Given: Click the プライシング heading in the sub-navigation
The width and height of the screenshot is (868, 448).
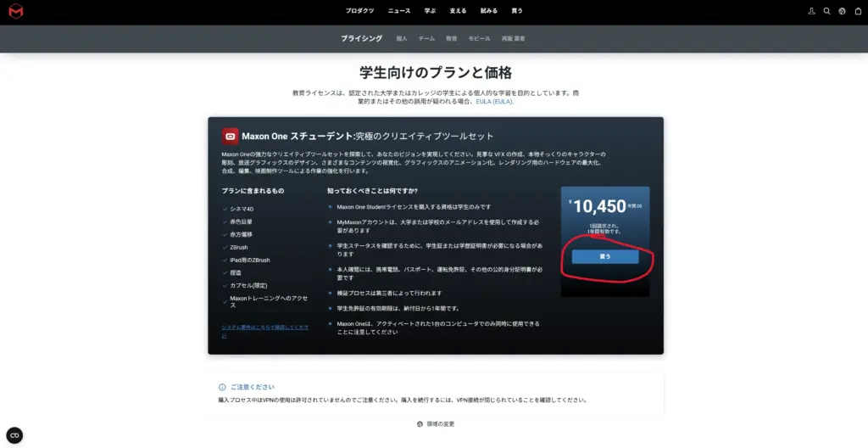Looking at the screenshot, I should point(361,39).
